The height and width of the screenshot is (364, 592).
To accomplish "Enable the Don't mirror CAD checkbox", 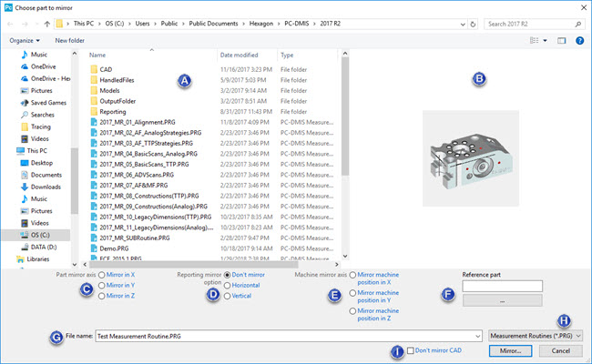I will tap(413, 350).
